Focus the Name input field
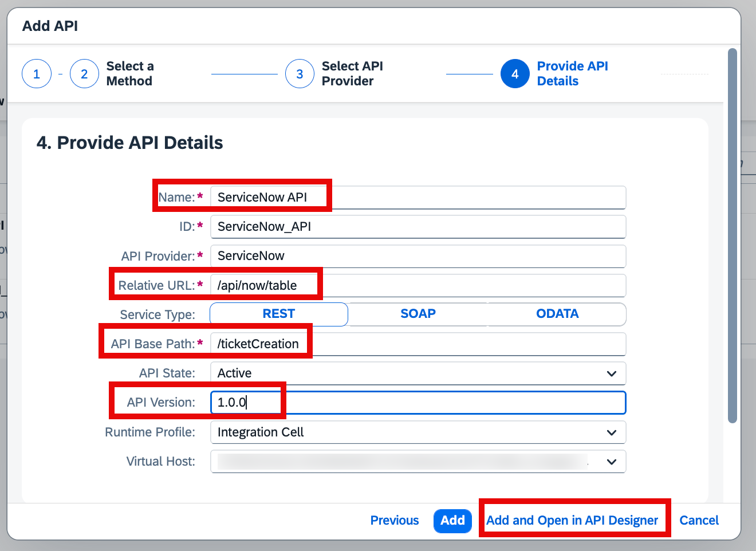This screenshot has height=551, width=756. coord(418,198)
